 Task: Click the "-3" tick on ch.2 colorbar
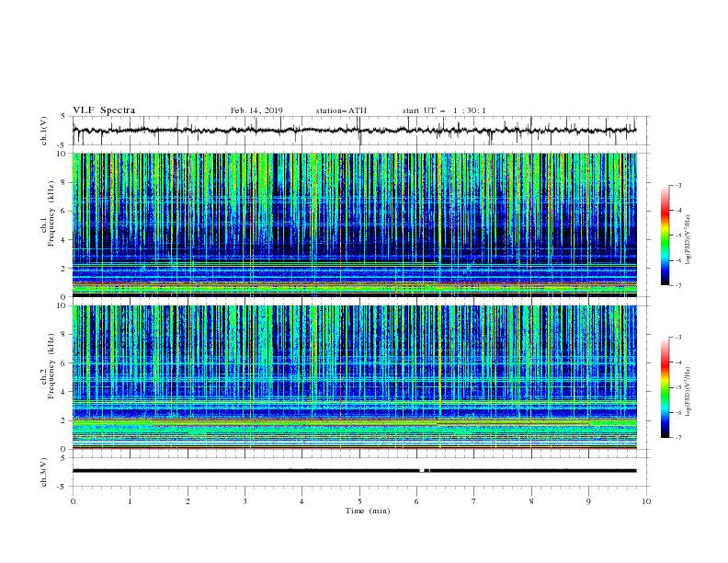678,338
